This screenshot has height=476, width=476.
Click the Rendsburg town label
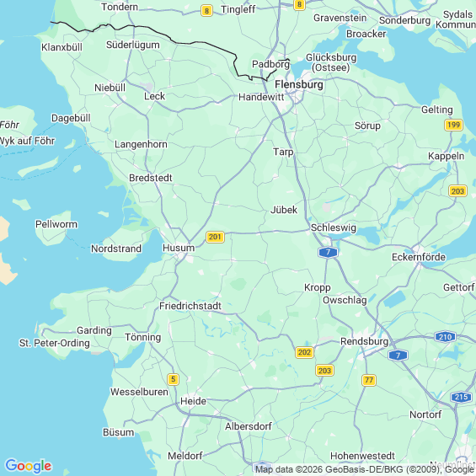point(364,341)
